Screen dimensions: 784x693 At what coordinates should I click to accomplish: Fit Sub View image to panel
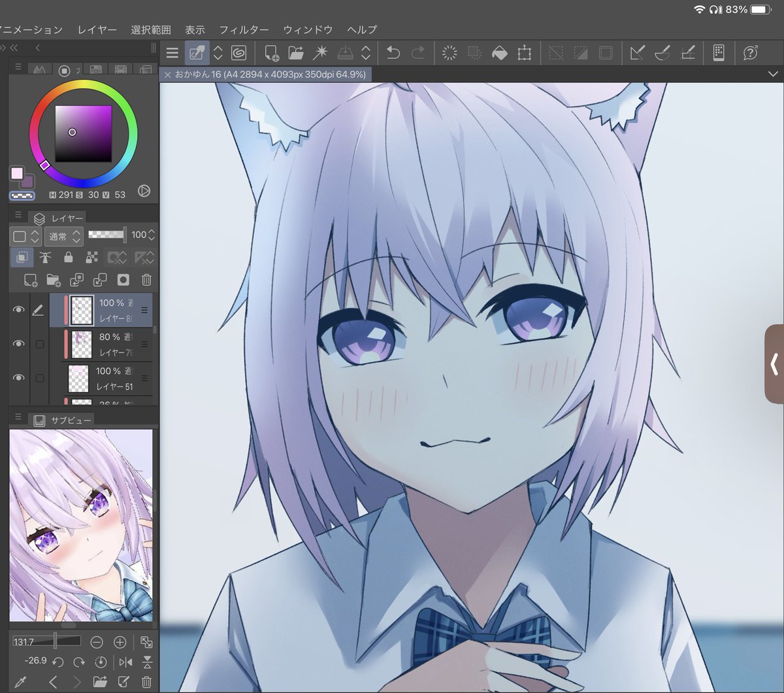pyautogui.click(x=146, y=642)
